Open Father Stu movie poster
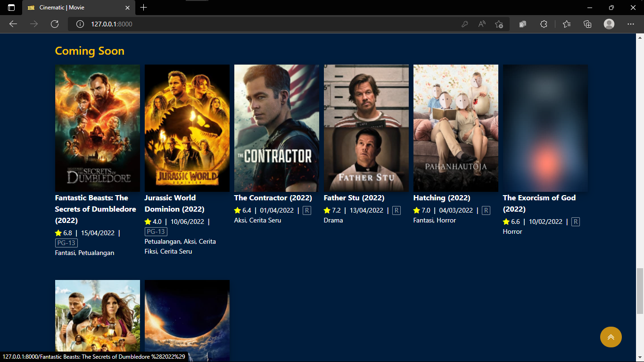Screen dimensions: 644x362 (x=366, y=128)
